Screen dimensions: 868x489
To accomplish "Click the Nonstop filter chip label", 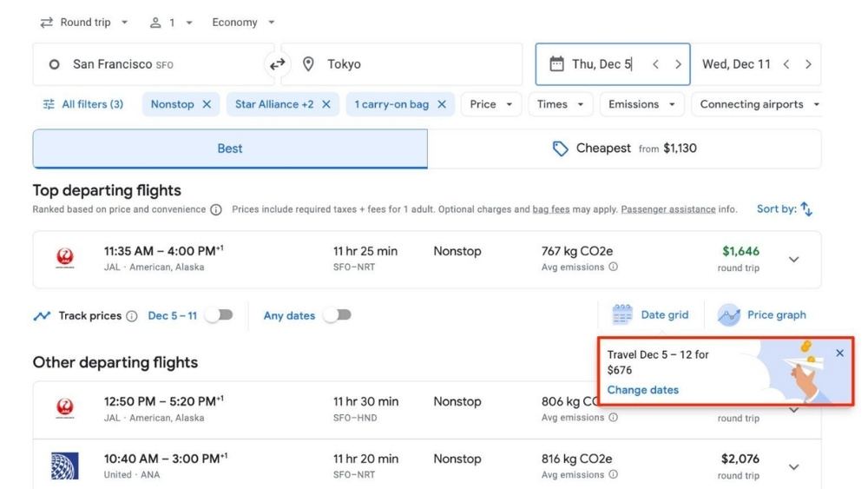I will pos(172,104).
